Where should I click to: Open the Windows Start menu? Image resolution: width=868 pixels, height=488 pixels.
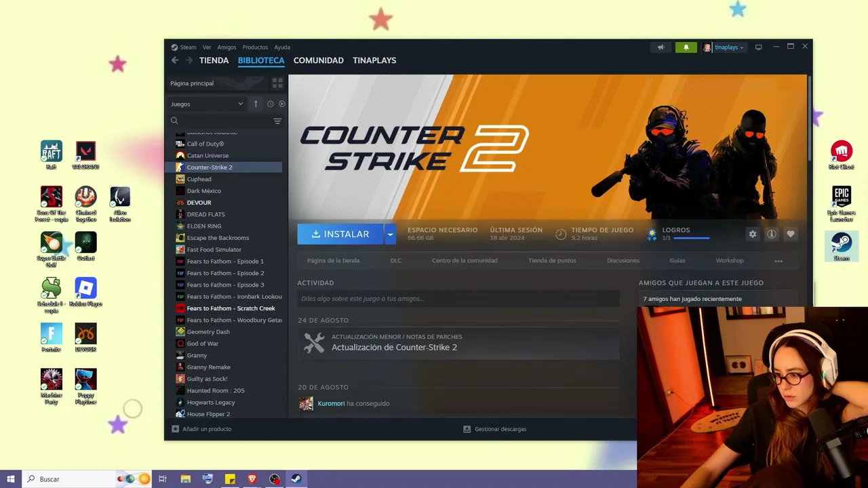(11, 479)
